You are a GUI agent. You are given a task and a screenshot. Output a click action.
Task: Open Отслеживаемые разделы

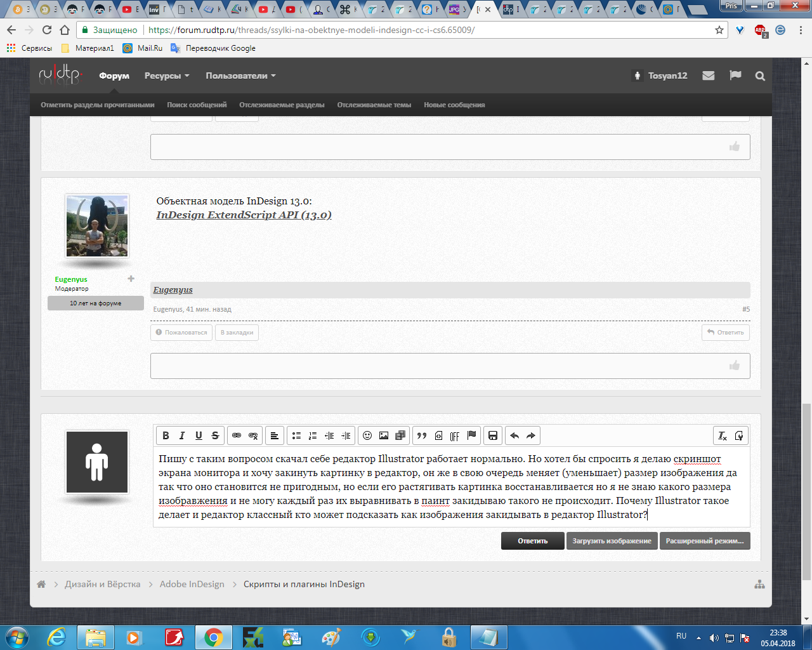coord(282,105)
